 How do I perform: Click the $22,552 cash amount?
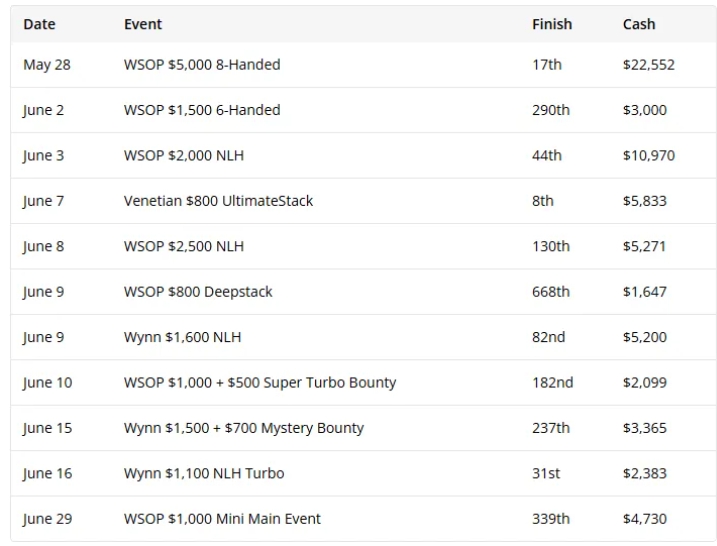pos(648,65)
